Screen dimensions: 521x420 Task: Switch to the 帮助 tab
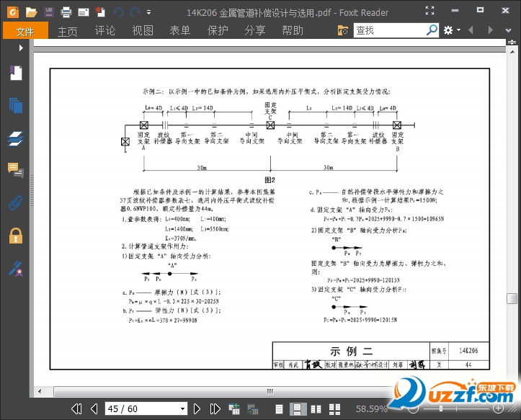[x=293, y=30]
